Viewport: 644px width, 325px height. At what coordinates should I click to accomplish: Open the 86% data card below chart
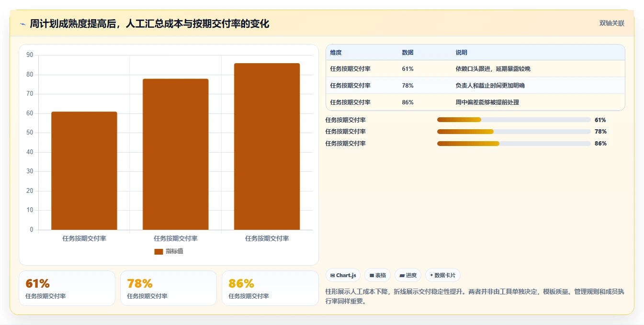[270, 288]
